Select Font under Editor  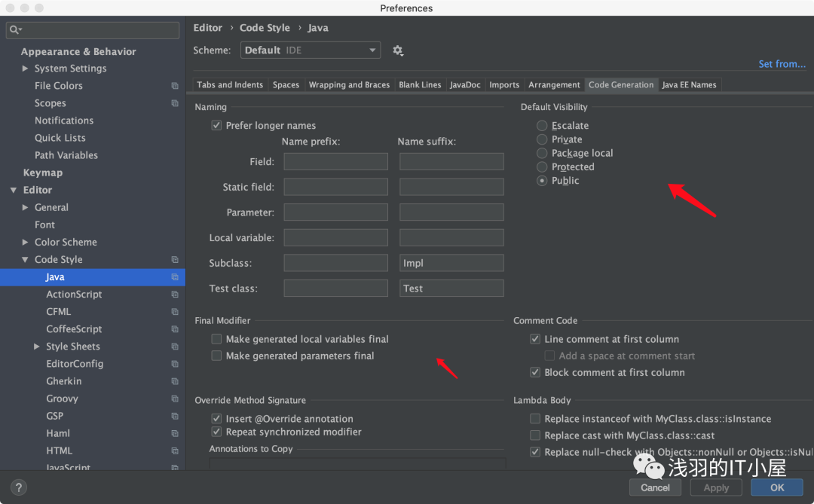44,225
